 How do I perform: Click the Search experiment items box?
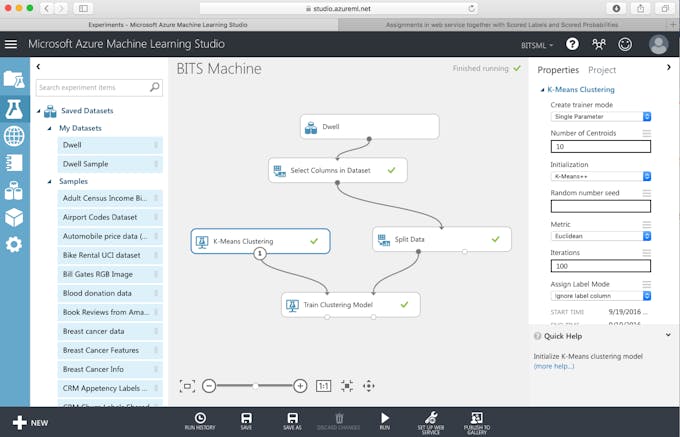[99, 88]
